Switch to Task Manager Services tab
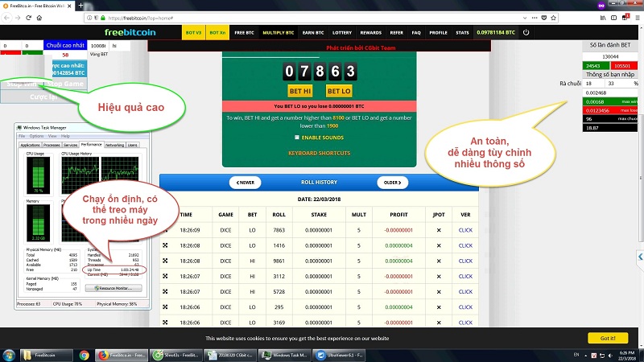Image resolution: width=644 pixels, height=362 pixels. pyautogui.click(x=70, y=145)
